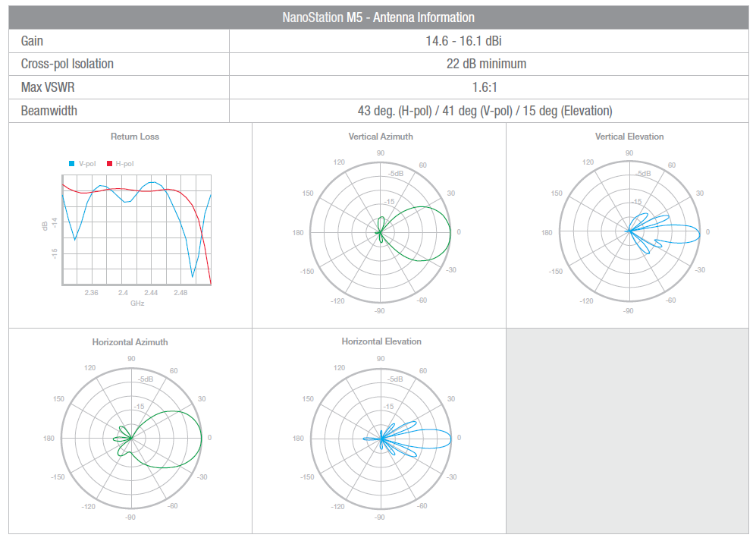Click the blue Horizontal Elevation polar plot
The image size is (756, 541).
click(x=381, y=439)
